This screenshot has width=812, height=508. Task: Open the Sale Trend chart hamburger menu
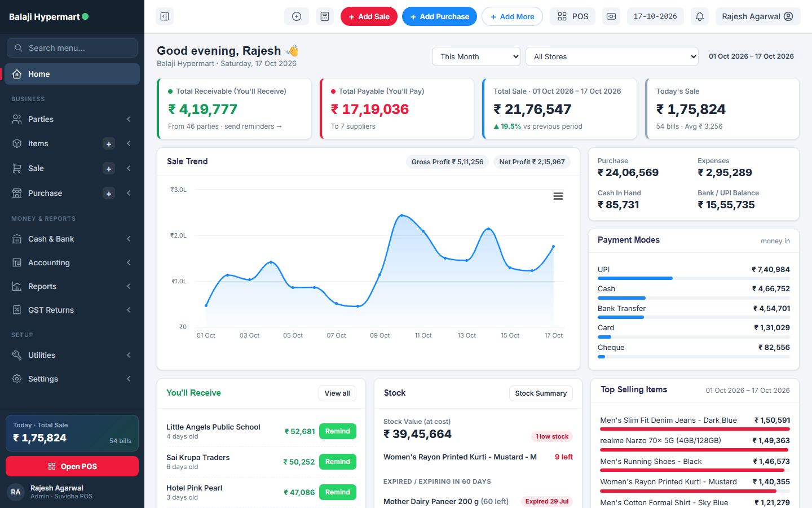click(x=558, y=196)
